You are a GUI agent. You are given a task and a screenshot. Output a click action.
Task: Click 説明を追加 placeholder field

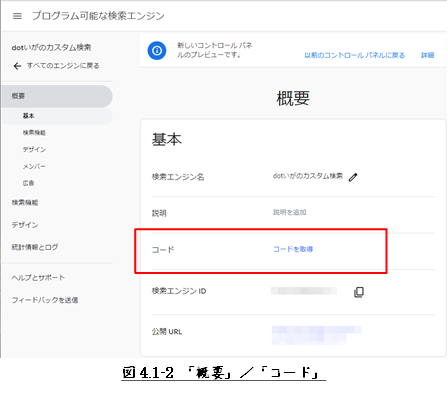290,212
